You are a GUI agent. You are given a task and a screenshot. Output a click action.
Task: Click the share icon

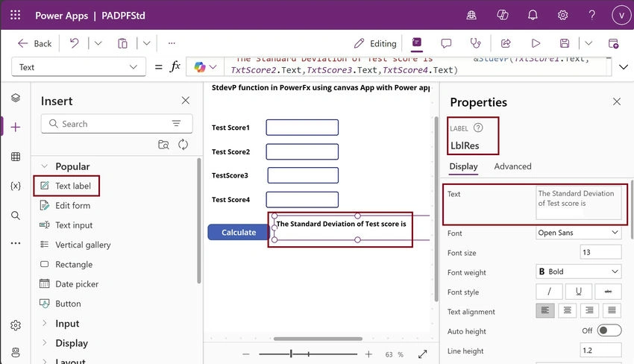506,43
